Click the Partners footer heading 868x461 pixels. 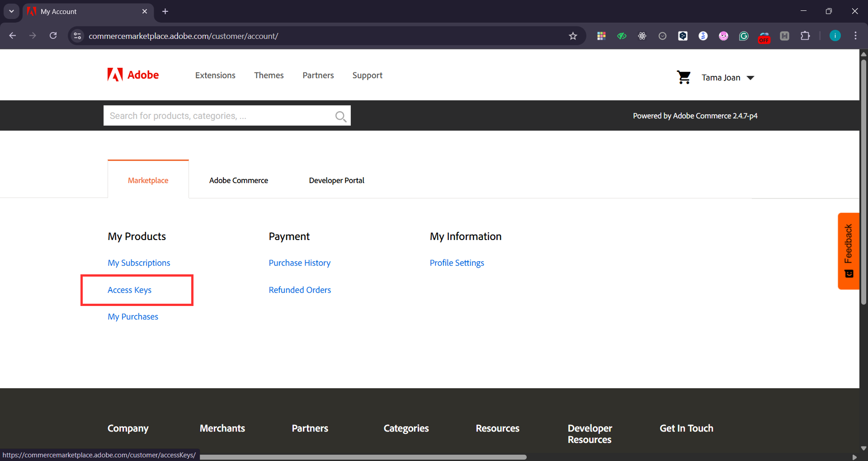point(310,428)
